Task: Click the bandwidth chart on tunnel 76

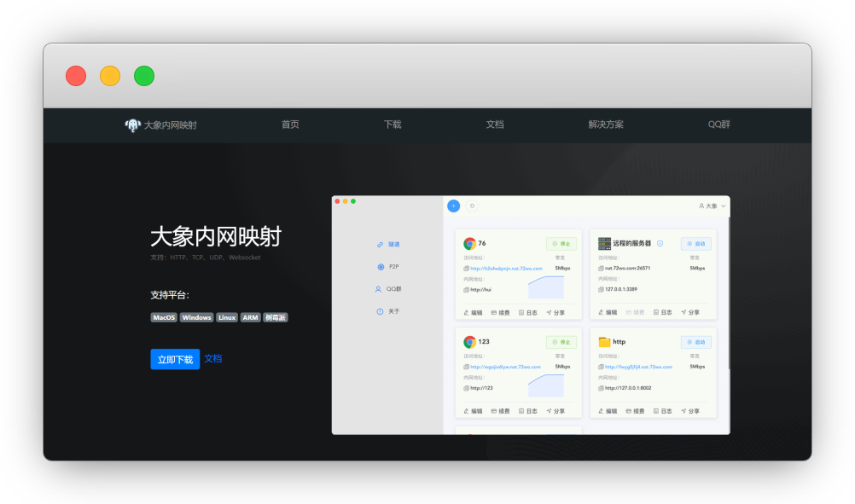Action: pyautogui.click(x=545, y=287)
